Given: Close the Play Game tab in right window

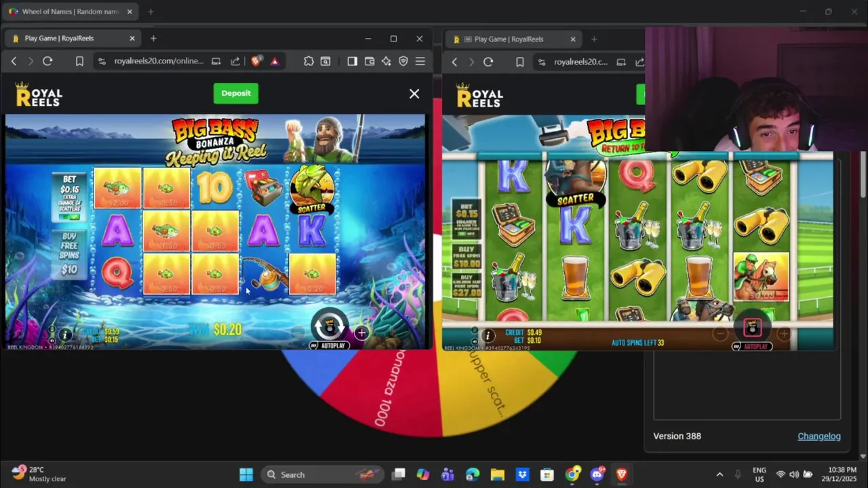Looking at the screenshot, I should point(573,39).
